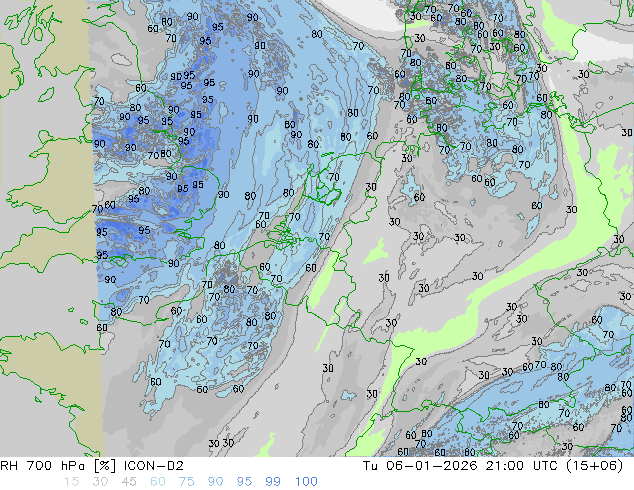Viewport: 634px width, 490px height.
Task: Select legend value 75 in color scale
Action: (186, 482)
